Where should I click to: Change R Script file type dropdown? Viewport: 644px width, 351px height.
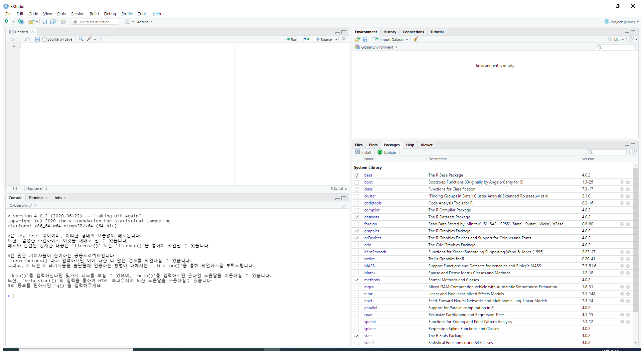tap(339, 188)
